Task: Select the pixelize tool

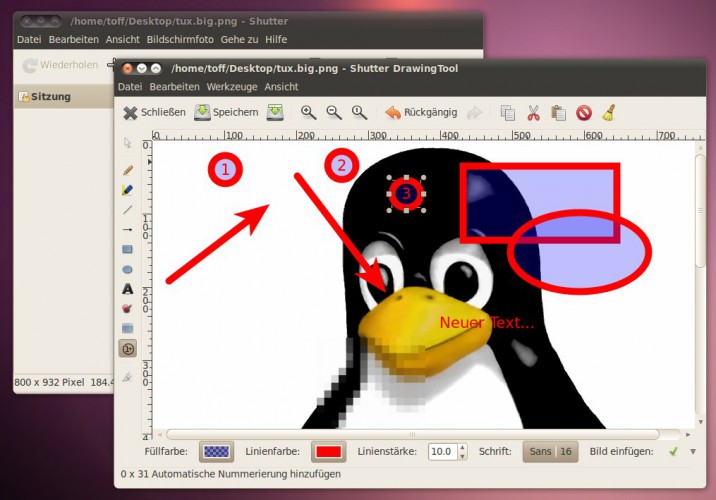Action: coord(127,328)
